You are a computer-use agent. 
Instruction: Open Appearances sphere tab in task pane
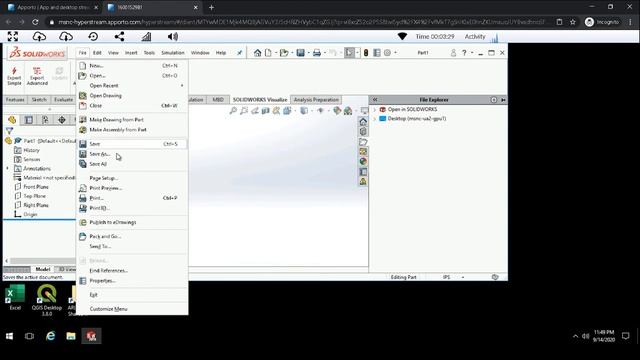[363, 162]
